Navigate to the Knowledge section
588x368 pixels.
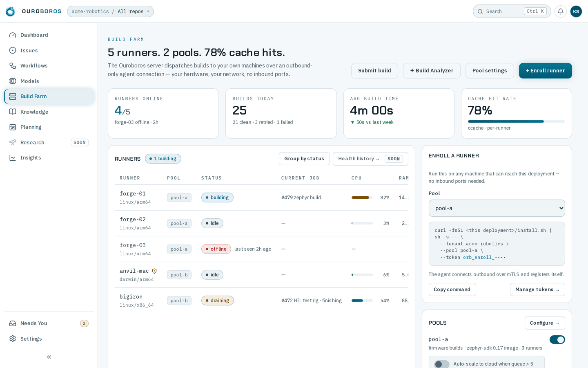tap(49, 112)
